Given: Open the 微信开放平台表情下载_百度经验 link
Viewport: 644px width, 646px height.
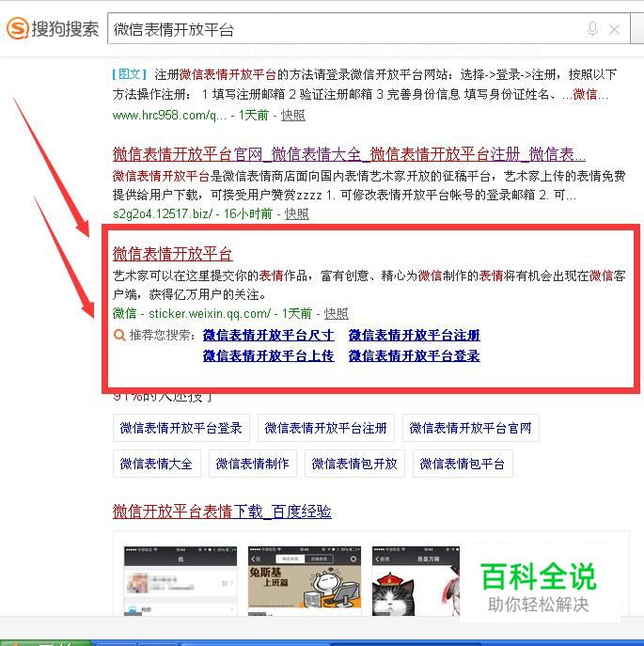Looking at the screenshot, I should tap(222, 512).
